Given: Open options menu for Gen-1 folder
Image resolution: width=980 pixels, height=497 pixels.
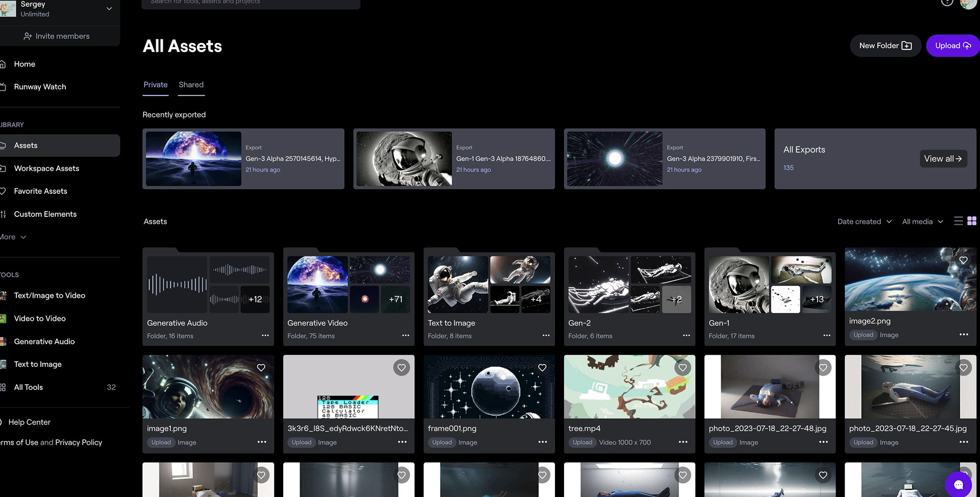Looking at the screenshot, I should click(x=826, y=335).
